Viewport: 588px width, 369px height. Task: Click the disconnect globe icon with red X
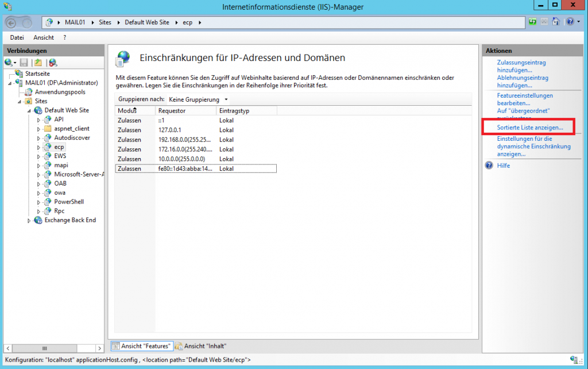53,62
